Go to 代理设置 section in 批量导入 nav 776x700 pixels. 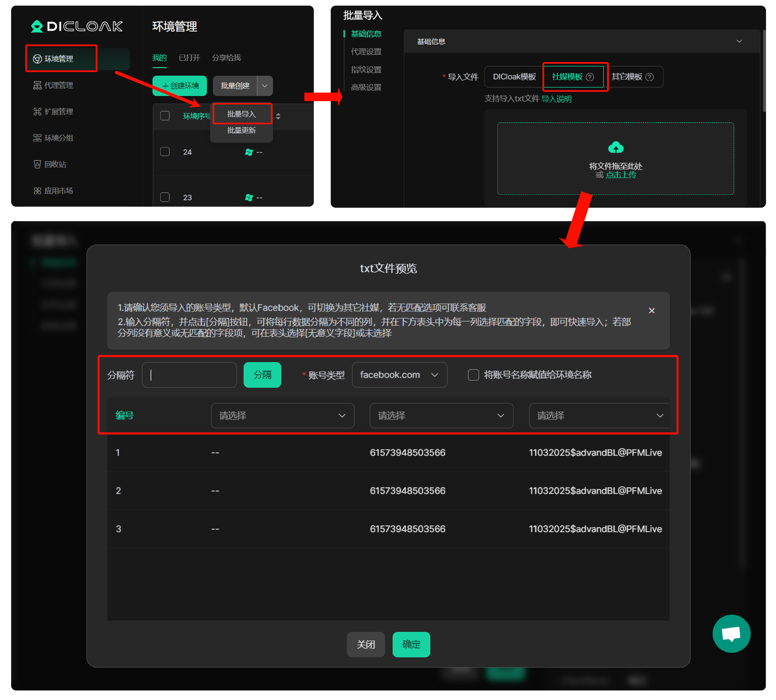[x=366, y=51]
